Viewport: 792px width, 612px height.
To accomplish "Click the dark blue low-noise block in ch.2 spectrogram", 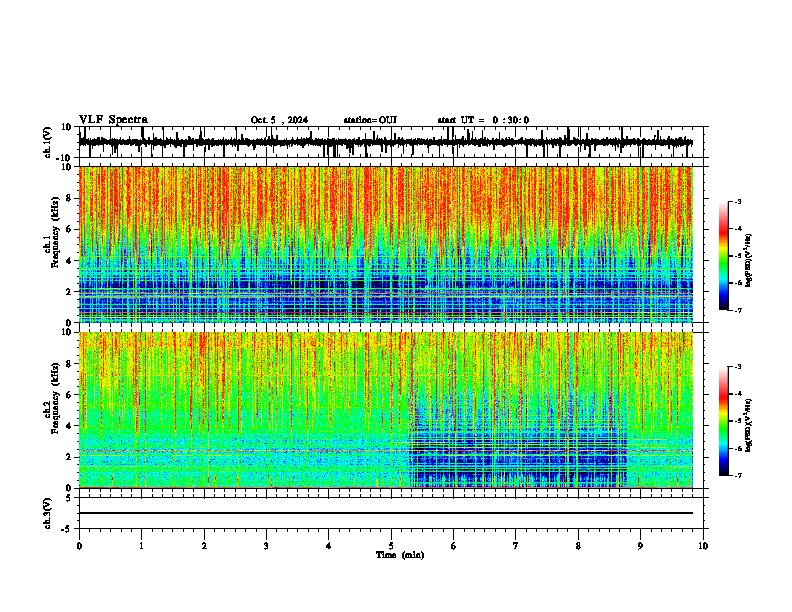I will click(x=518, y=457).
